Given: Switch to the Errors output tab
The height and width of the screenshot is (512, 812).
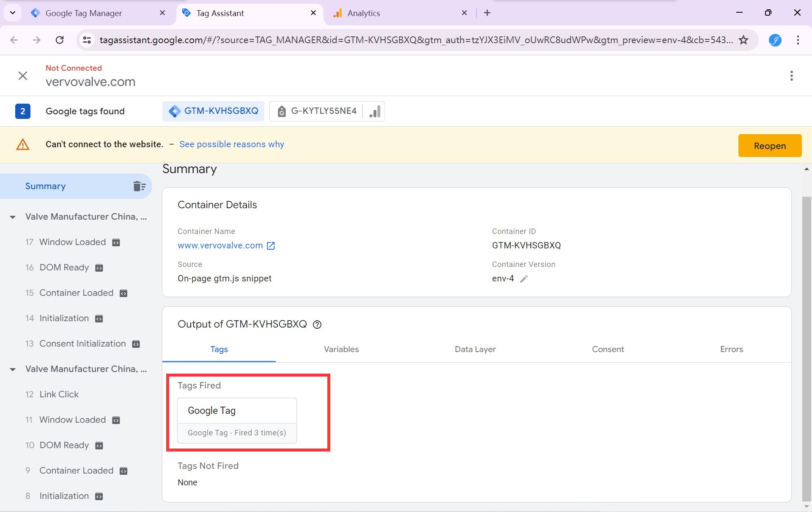Looking at the screenshot, I should click(x=732, y=349).
